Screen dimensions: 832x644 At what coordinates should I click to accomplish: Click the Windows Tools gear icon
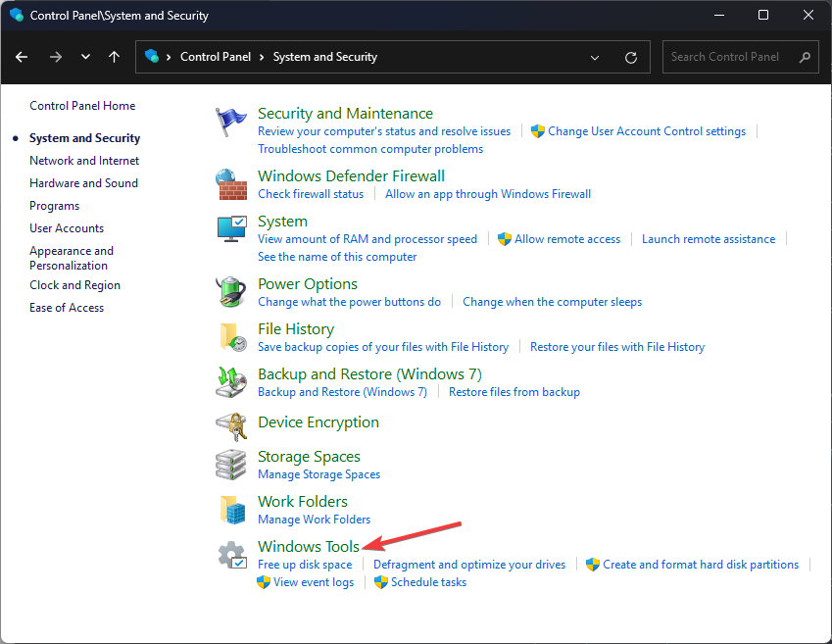click(x=232, y=555)
